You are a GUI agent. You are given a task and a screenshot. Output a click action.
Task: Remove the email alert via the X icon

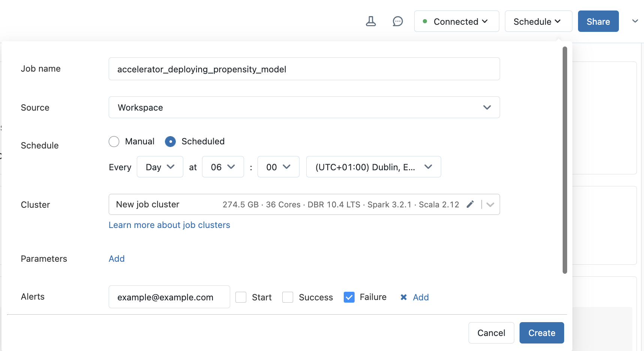[404, 297]
